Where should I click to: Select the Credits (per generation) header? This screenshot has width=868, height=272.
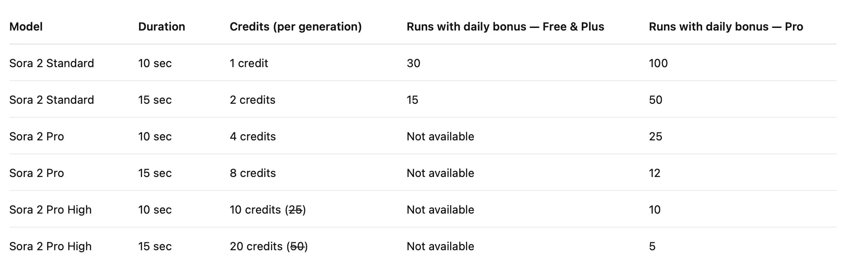click(x=295, y=27)
